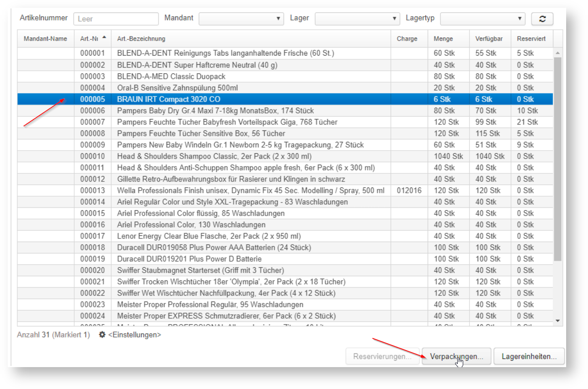Select row Head & Shoulders Shampoo Classic

(285, 156)
